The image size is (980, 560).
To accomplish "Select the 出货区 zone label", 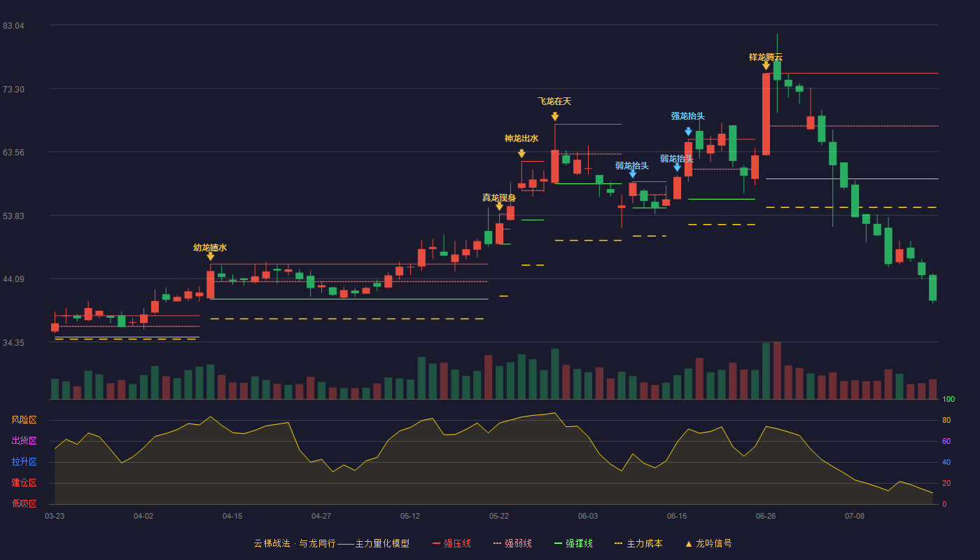I will click(x=24, y=441).
